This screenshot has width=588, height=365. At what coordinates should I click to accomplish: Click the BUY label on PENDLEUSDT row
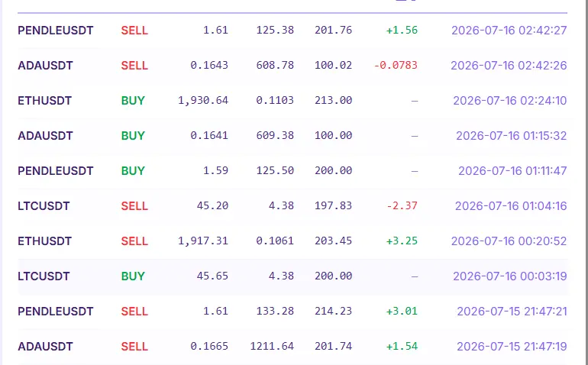pos(133,171)
